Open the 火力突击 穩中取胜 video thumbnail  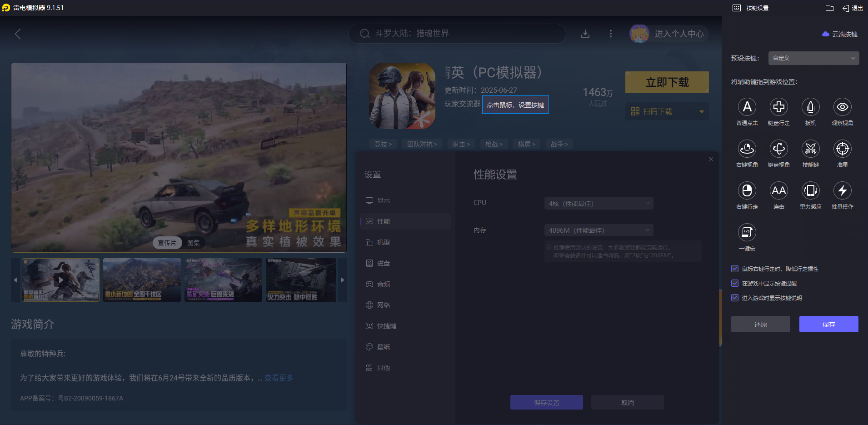301,280
